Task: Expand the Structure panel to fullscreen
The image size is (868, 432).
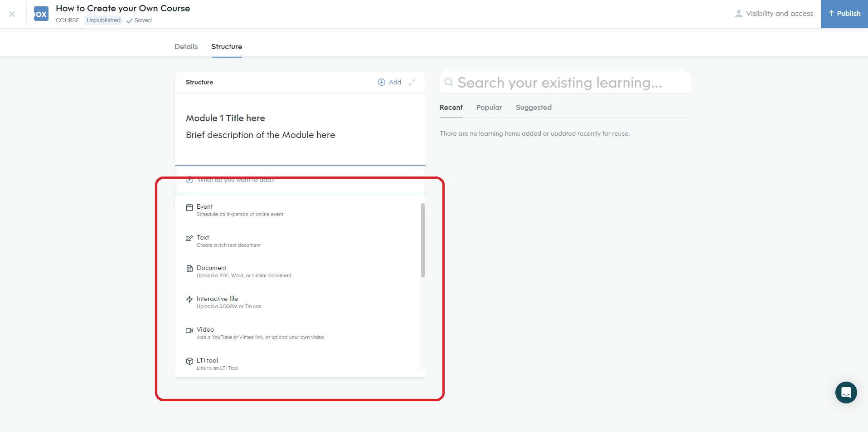Action: 412,83
